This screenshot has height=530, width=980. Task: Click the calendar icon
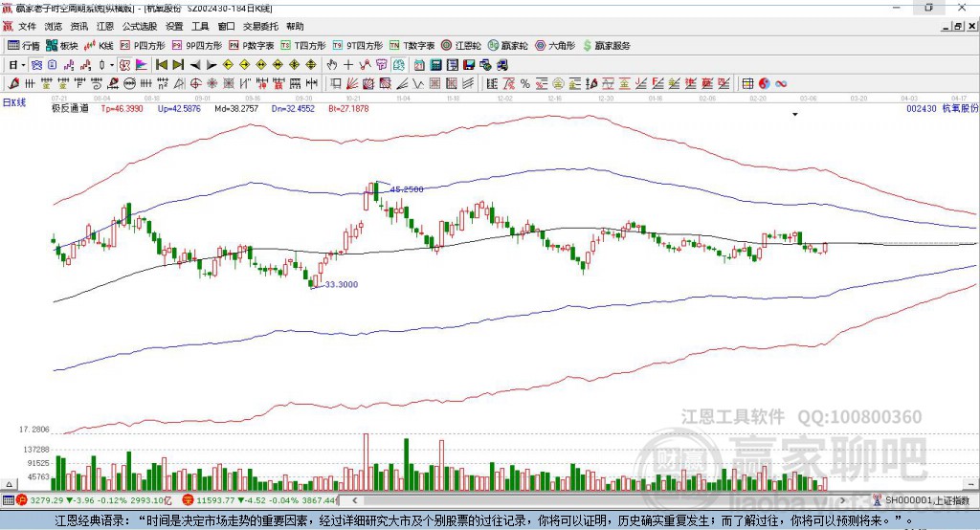click(419, 65)
